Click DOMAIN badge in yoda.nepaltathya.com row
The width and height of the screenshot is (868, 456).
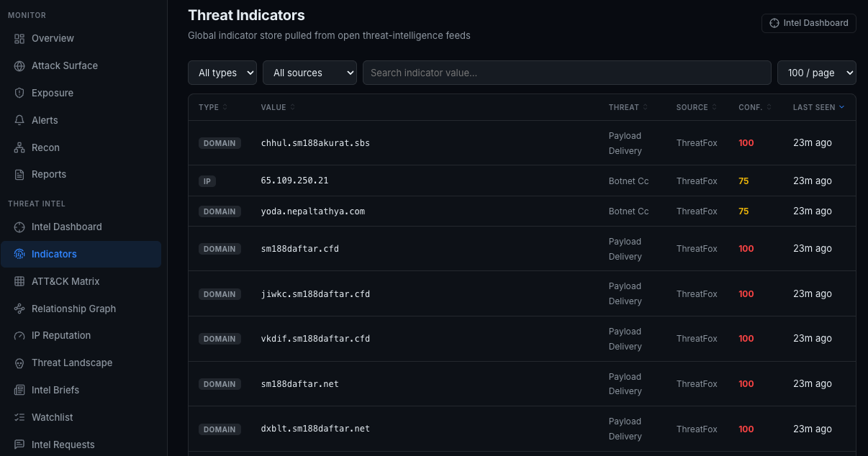[220, 211]
